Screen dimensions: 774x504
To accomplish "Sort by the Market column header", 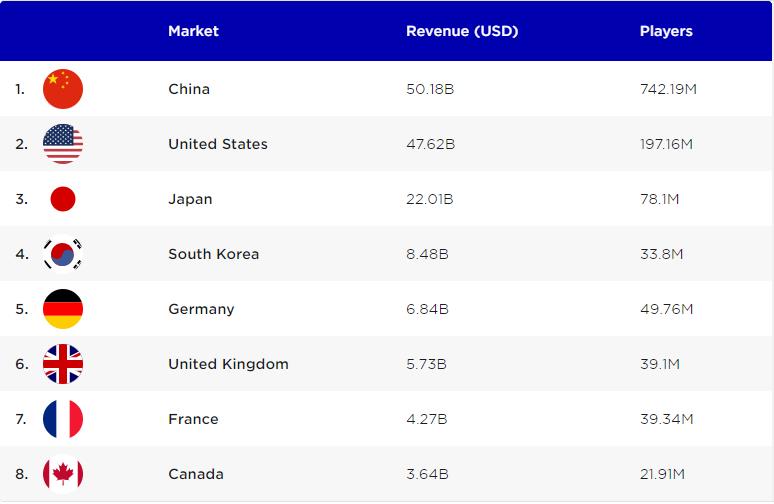I will tap(193, 31).
